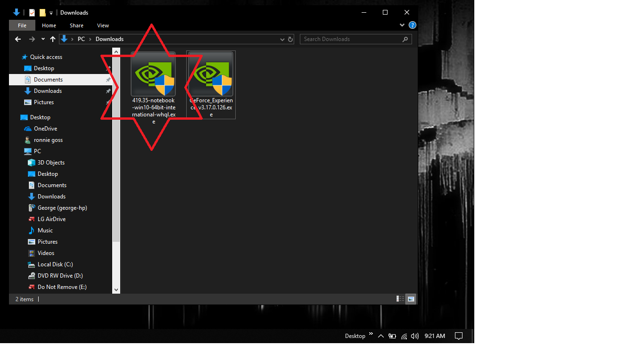
Task: Expand the Desktop toolbar chevron on taskbar
Action: point(371,334)
